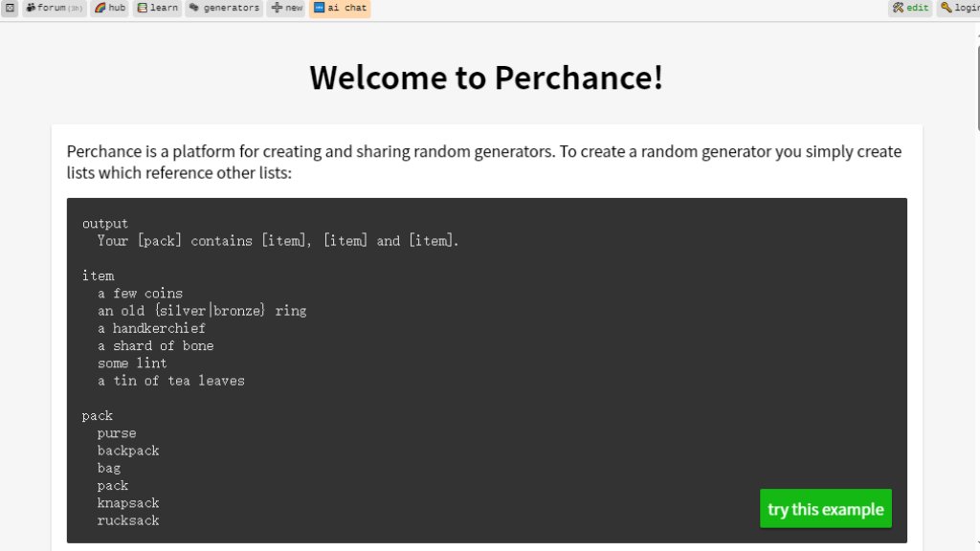Click the plus icon for new generator
Screen dimensions: 980x551
pyautogui.click(x=277, y=8)
